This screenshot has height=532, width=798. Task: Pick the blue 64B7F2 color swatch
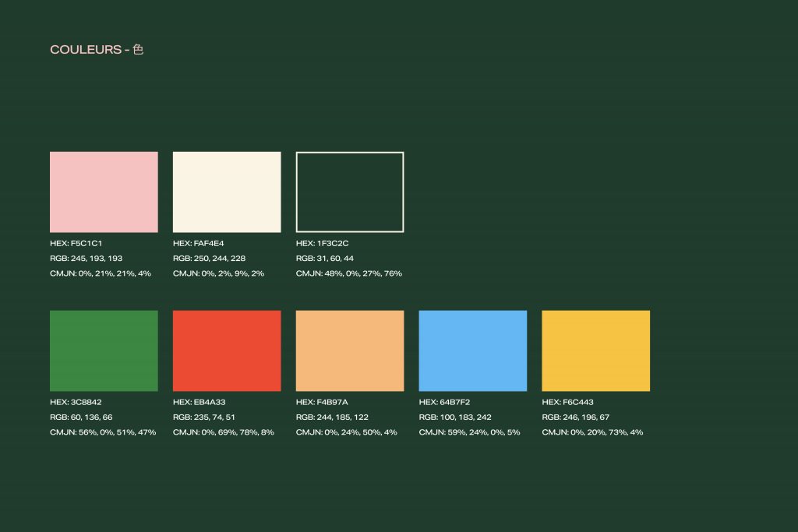tap(473, 351)
